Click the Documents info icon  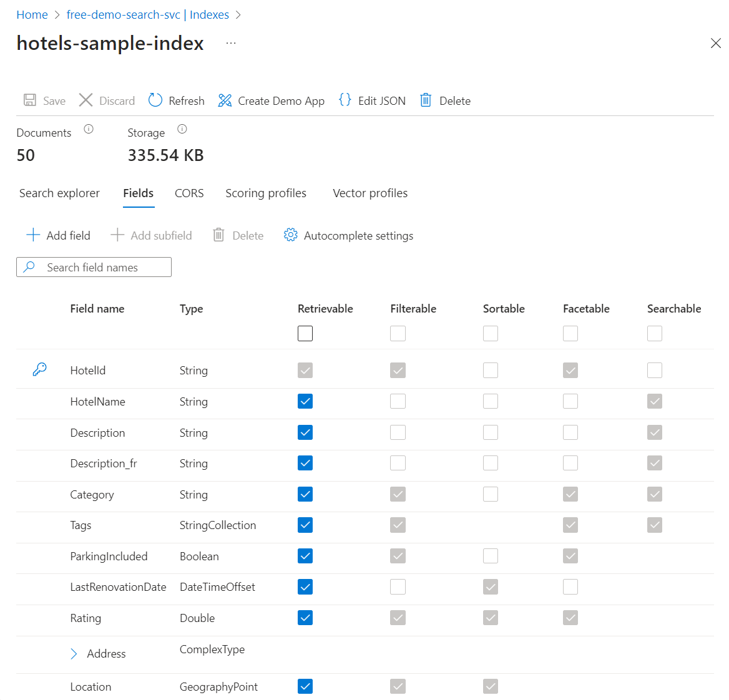(x=89, y=129)
